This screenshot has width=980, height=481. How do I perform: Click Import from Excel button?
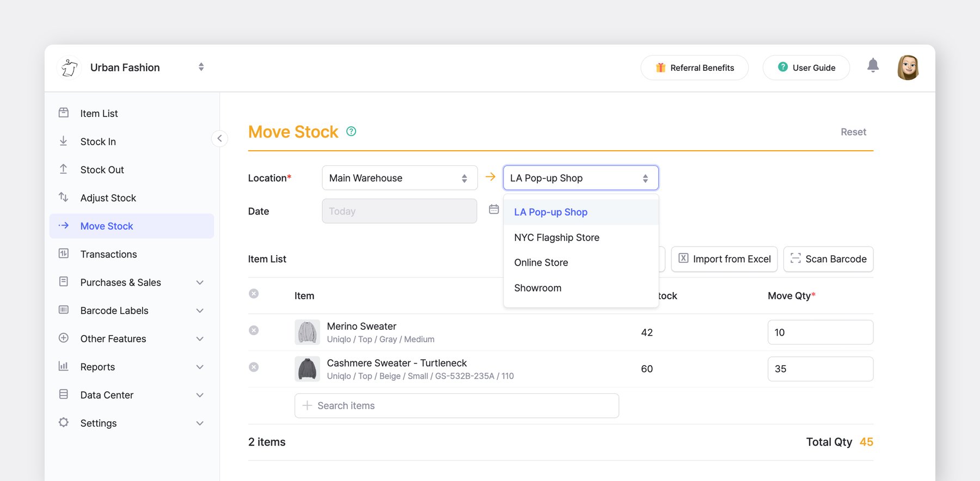(724, 259)
